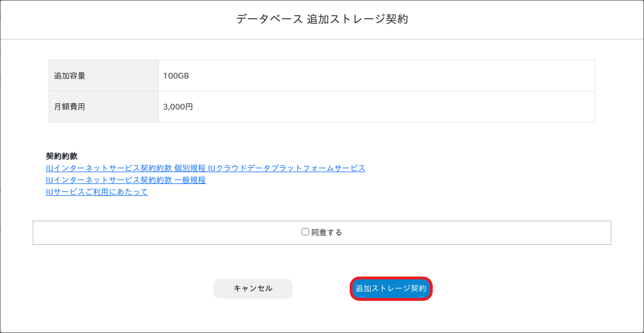Click the IIJ prefix of ご利用にあたって link
The image size is (644, 333).
pos(50,192)
